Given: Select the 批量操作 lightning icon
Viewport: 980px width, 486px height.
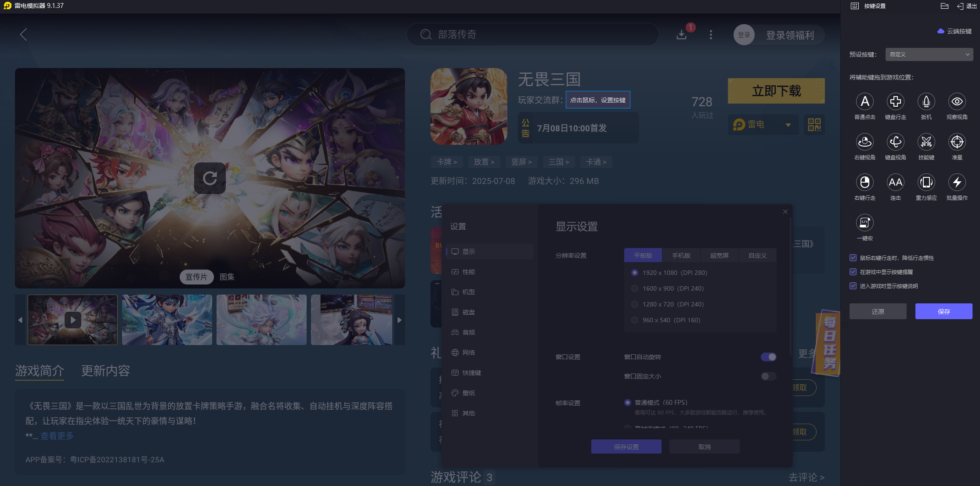Looking at the screenshot, I should pos(957,182).
